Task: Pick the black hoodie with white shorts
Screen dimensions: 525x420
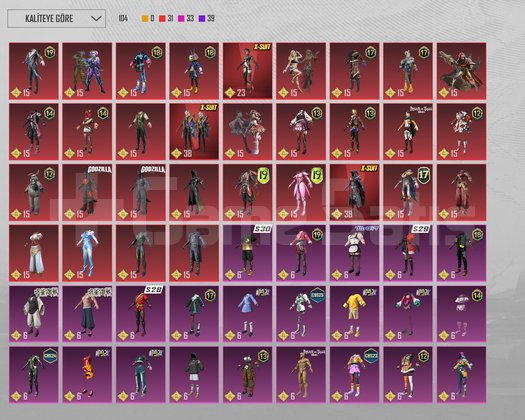Action: tap(194, 375)
